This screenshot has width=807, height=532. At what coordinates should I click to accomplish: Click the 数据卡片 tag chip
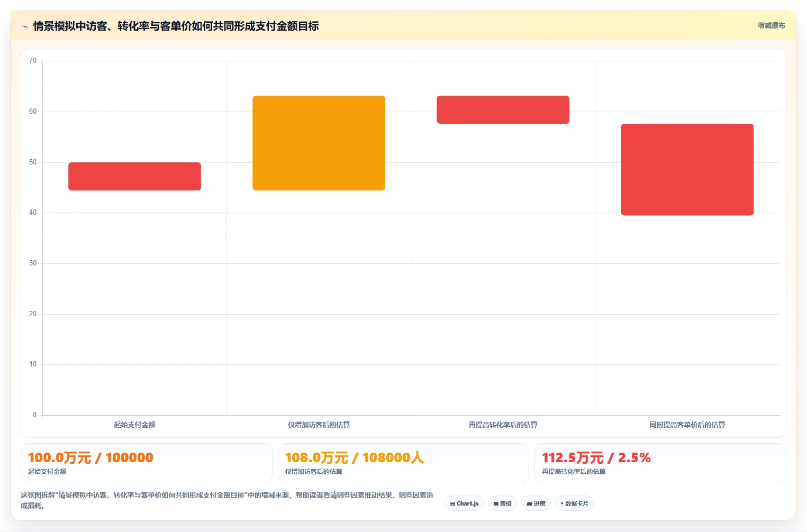(574, 503)
